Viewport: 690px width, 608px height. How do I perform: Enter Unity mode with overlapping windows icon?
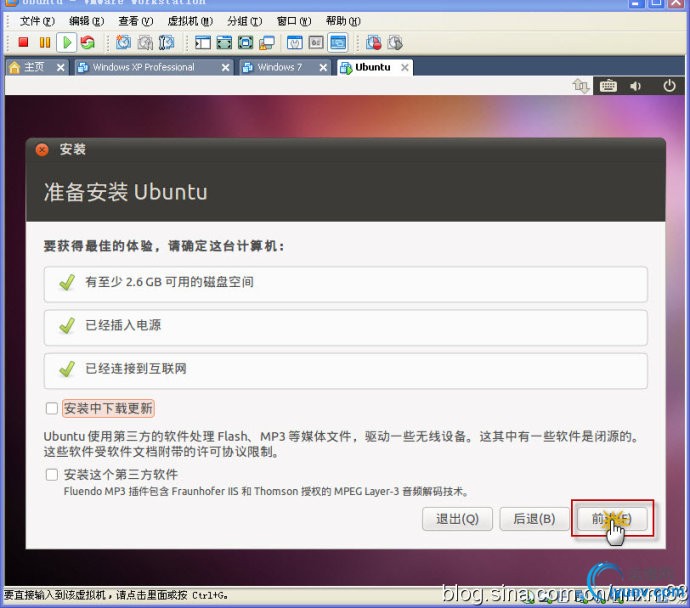click(x=267, y=42)
